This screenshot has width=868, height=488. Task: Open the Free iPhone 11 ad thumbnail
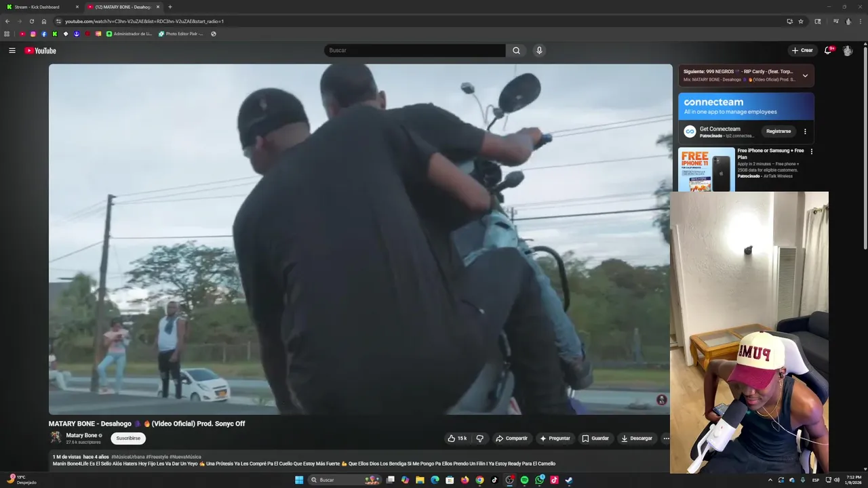pos(707,169)
